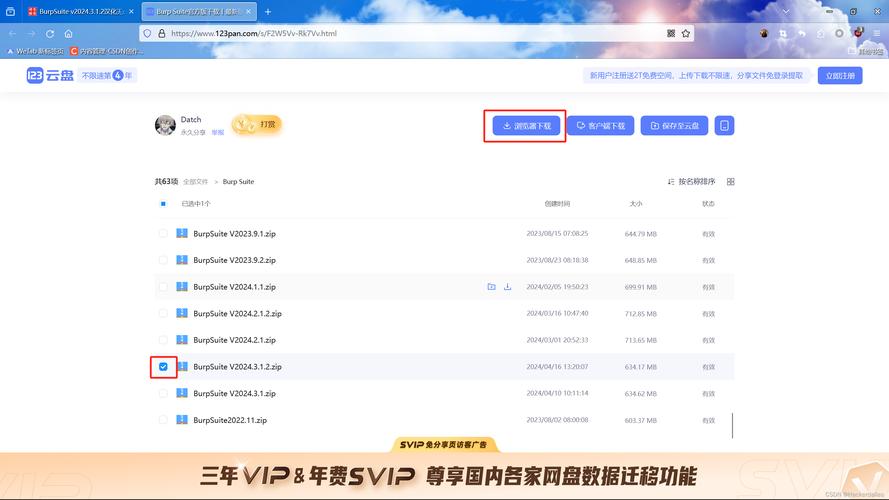Close the BurpSuite v2024.3.1.2 browser tab
This screenshot has width=889, height=500.
point(132,11)
